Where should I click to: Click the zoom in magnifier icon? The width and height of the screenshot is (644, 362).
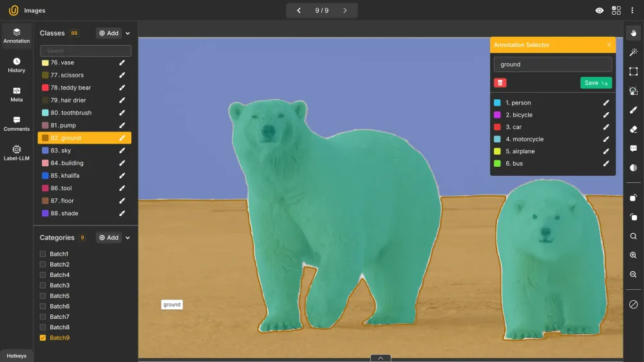pyautogui.click(x=634, y=255)
